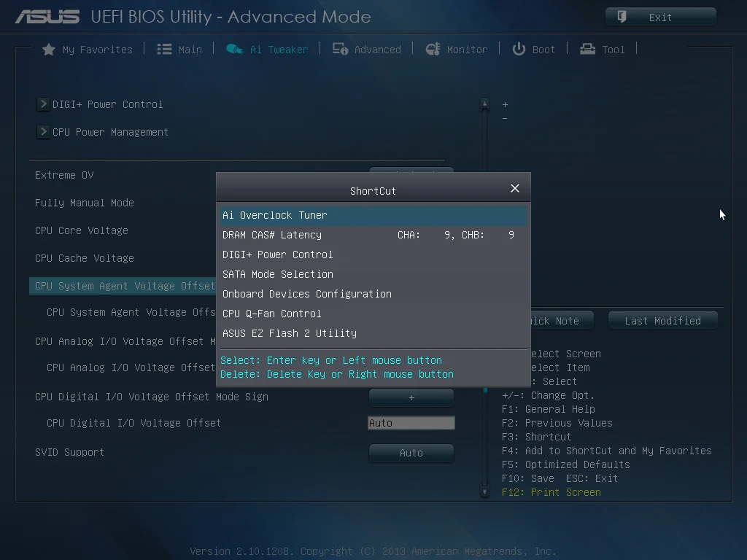Click the CPU Digital I/O Voltage Offset Auto field
747x560 pixels.
pos(411,423)
